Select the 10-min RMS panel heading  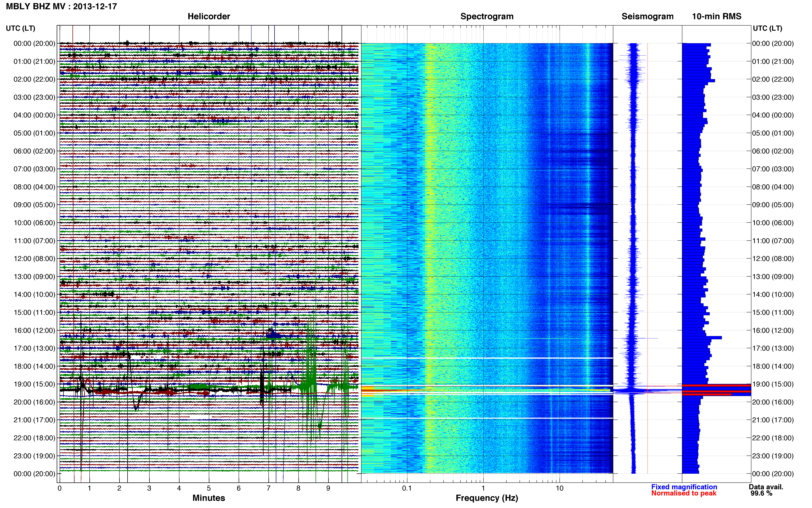(717, 16)
